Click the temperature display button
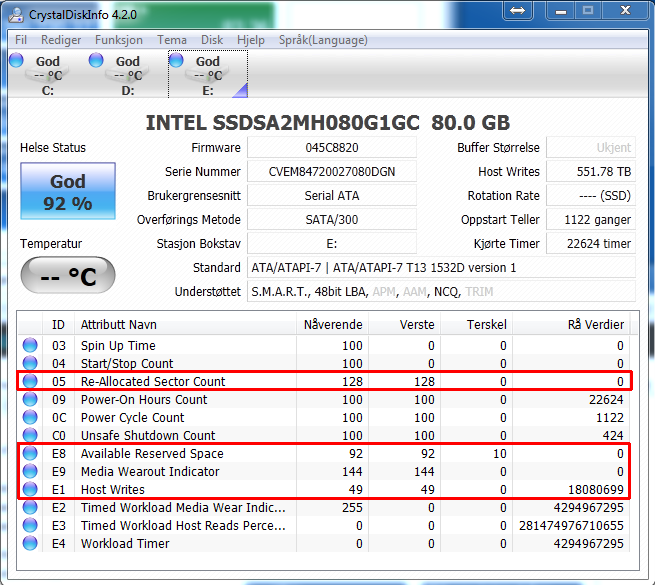 [67, 275]
